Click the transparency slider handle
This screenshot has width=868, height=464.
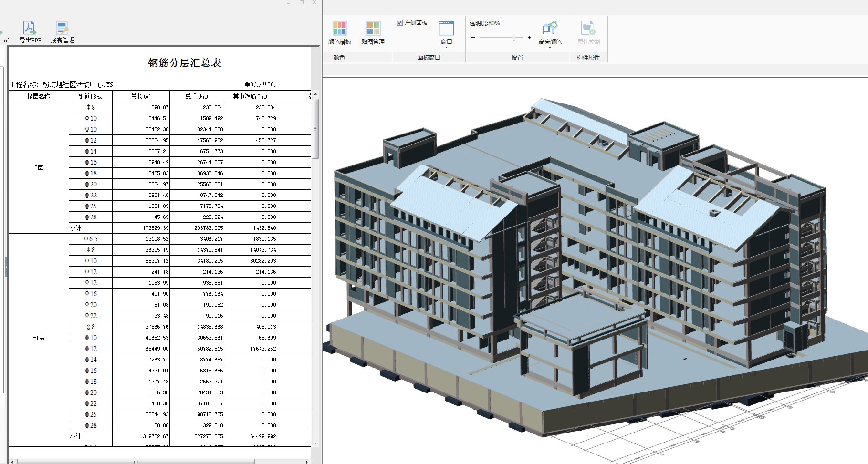pyautogui.click(x=514, y=37)
